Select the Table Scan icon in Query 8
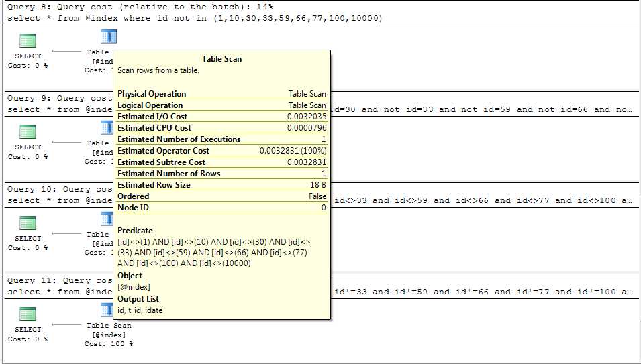 (x=109, y=37)
